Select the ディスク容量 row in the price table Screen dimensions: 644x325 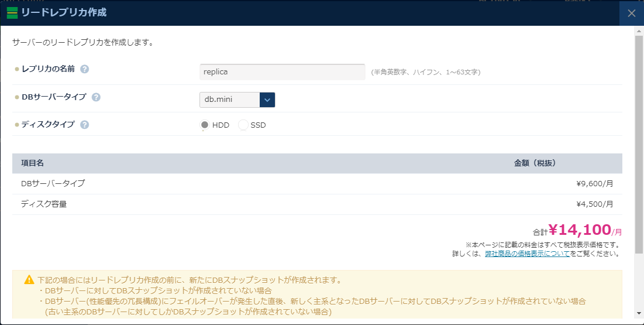pyautogui.click(x=44, y=204)
